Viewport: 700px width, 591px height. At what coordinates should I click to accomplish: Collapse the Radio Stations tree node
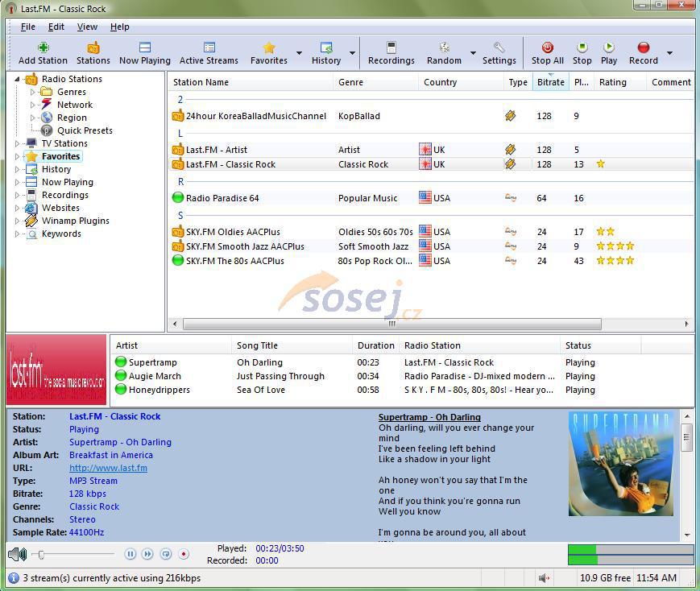17,79
